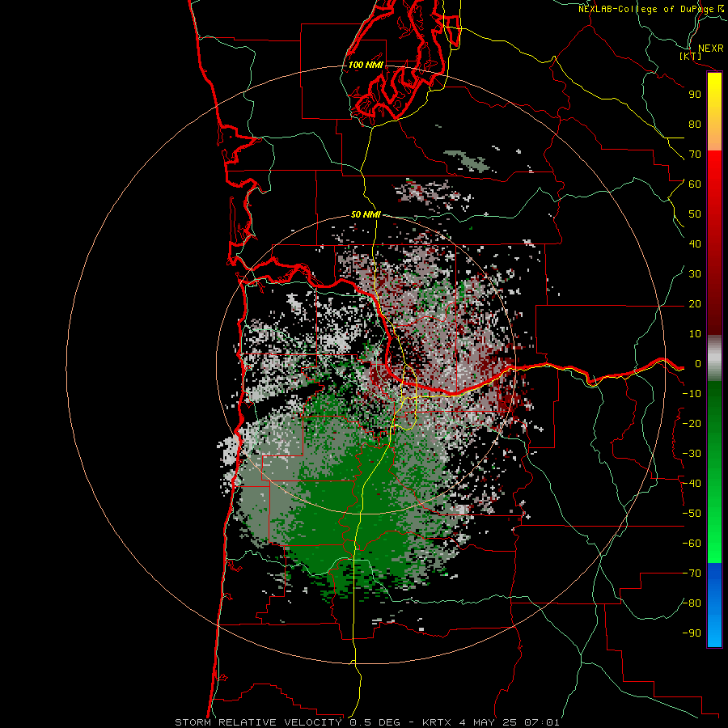Screen dimensions: 728x728
Task: Click the "50" value on the velocity scale
Action: [x=695, y=214]
